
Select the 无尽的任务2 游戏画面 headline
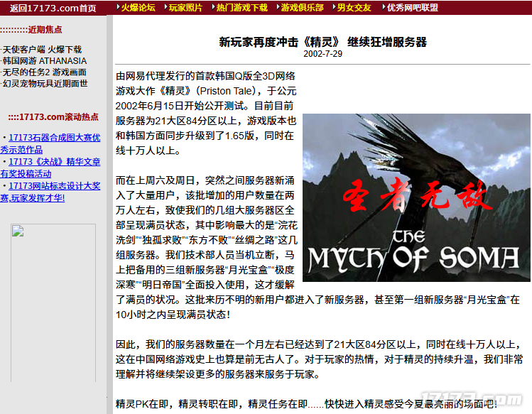(44, 72)
